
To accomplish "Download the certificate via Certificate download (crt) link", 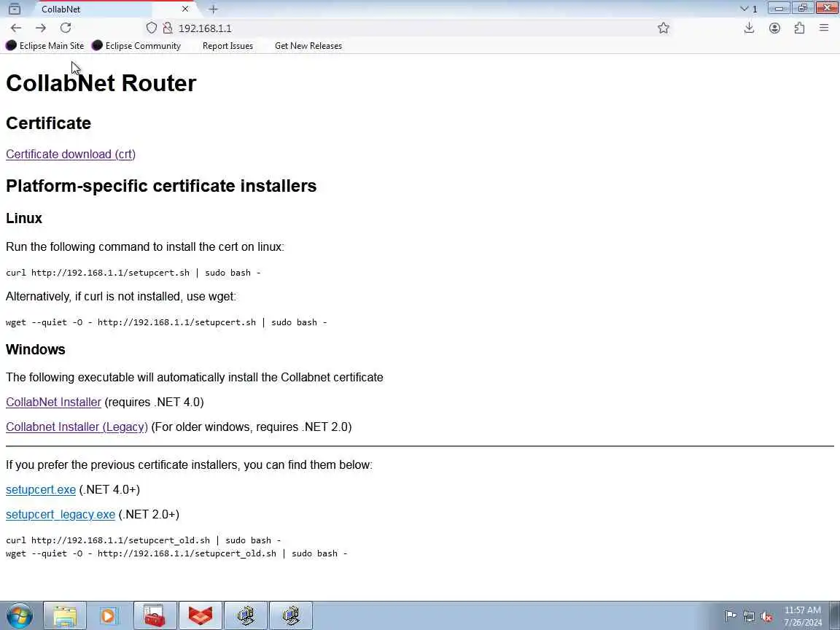I will (71, 155).
